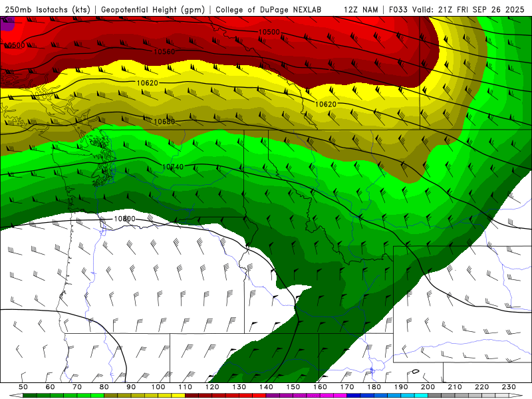Screen dimensions: 532x399
Task: Click the 10500 contour label at top center
Action: coord(269,32)
